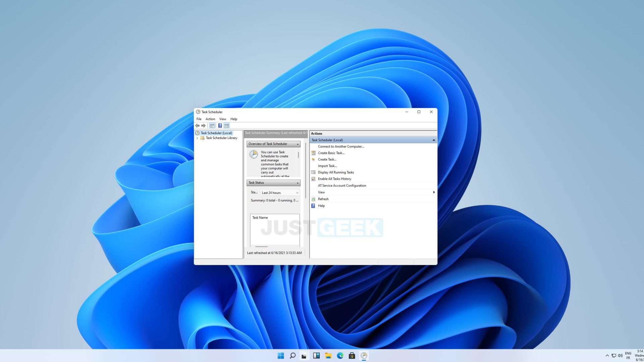Viewport: 644px width, 362px height.
Task: Click the Refresh action text
Action: pyautogui.click(x=323, y=199)
